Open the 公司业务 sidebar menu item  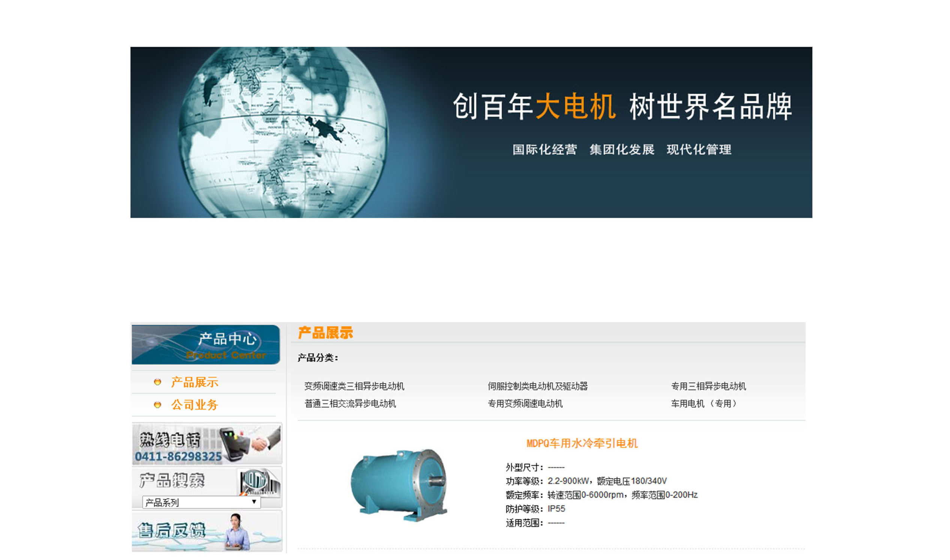(x=195, y=405)
